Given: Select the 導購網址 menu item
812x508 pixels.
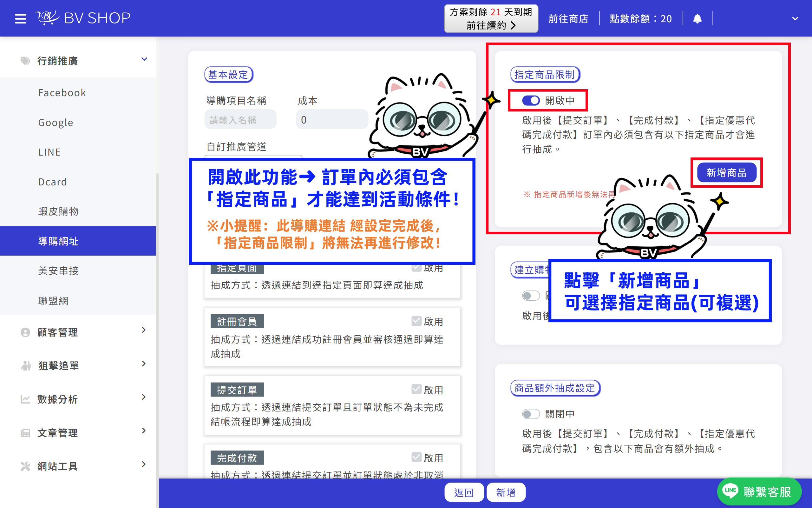Looking at the screenshot, I should pyautogui.click(x=78, y=241).
